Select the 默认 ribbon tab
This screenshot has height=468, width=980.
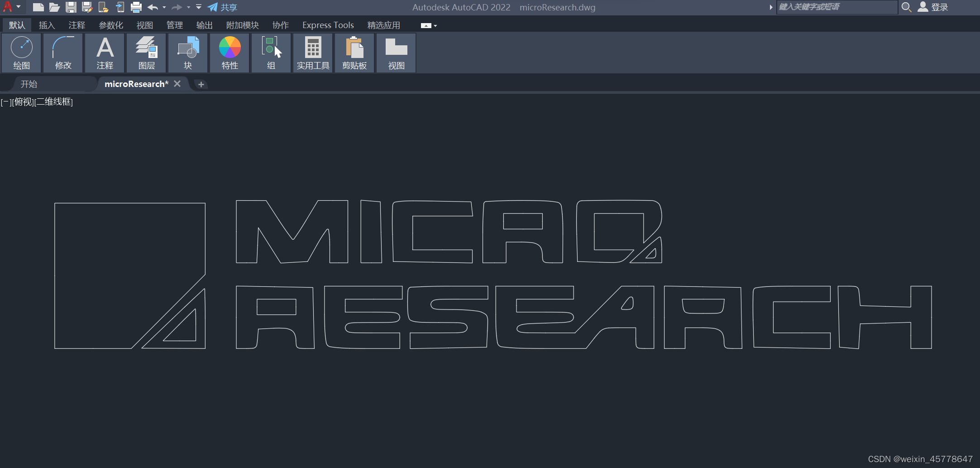17,25
